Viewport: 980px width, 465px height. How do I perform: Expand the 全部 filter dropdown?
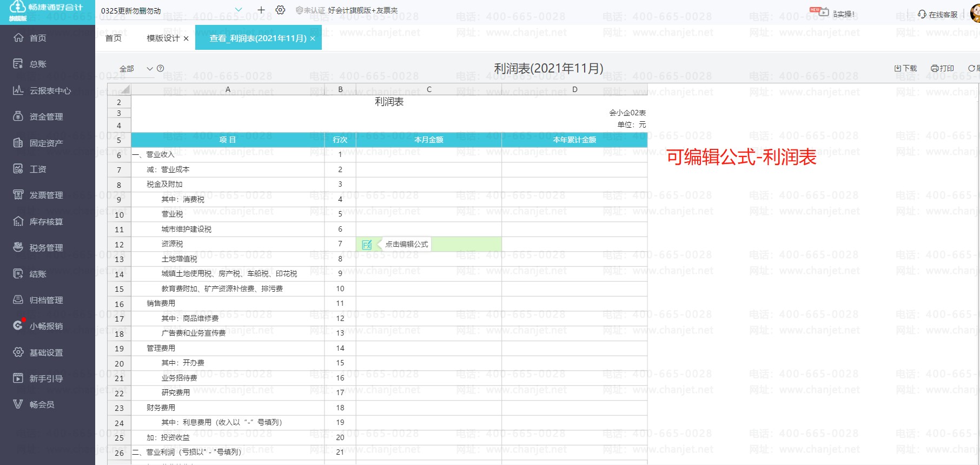(x=150, y=69)
